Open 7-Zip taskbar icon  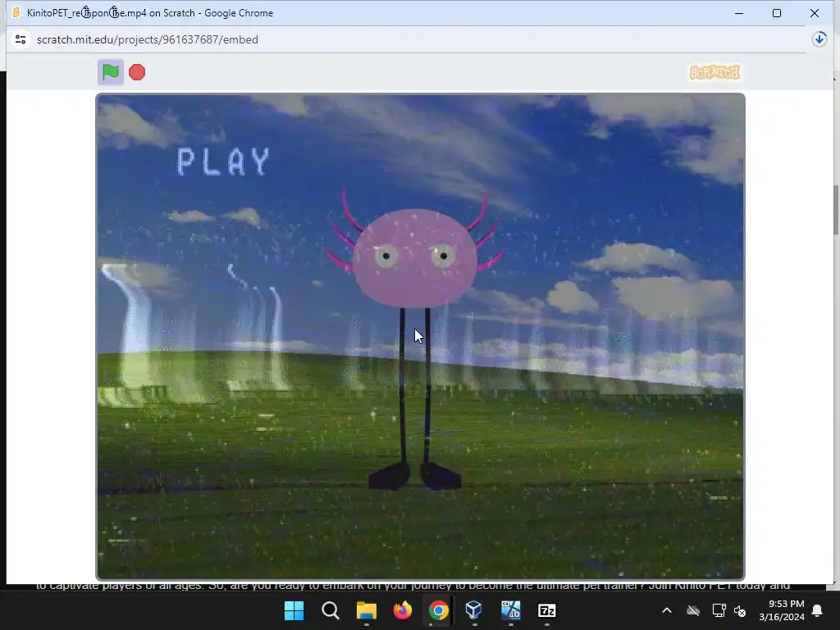click(546, 610)
